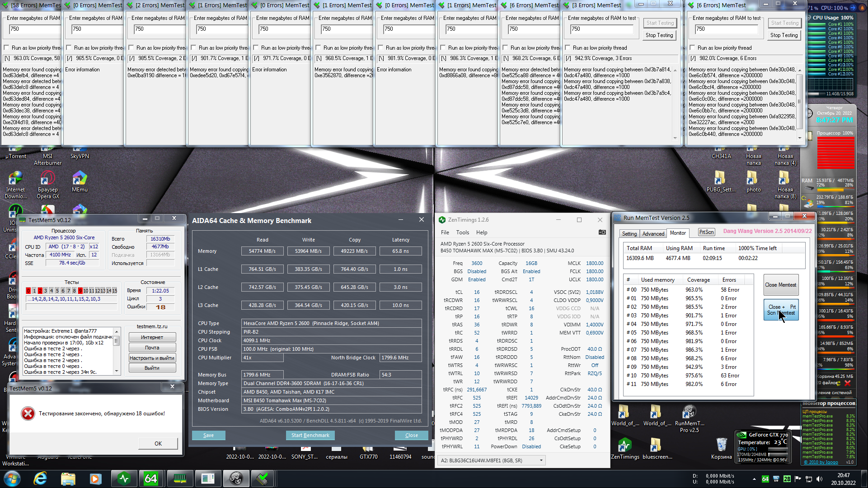Viewport: 868px width, 488px height.
Task: Open AIDA64 from the taskbar
Action: click(150, 479)
